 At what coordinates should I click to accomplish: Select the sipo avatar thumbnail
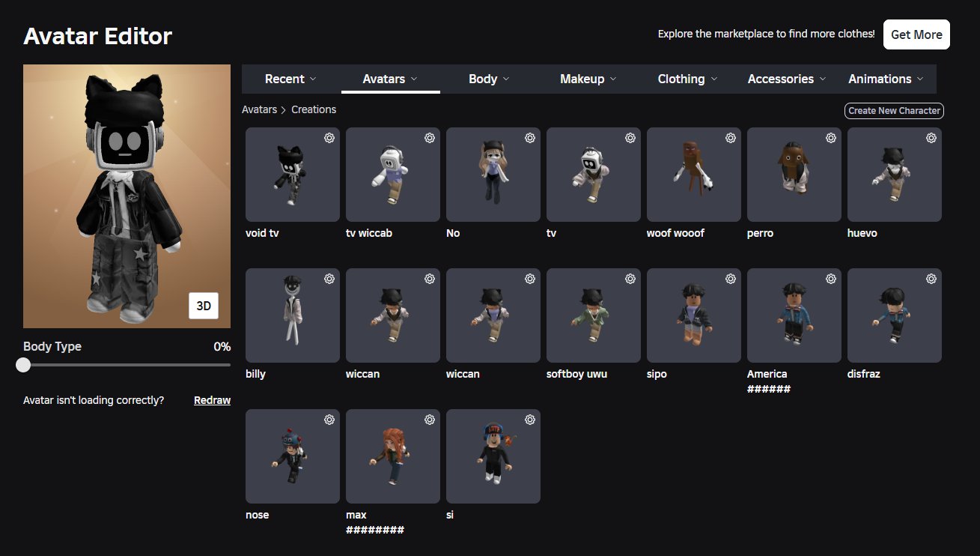pos(694,315)
